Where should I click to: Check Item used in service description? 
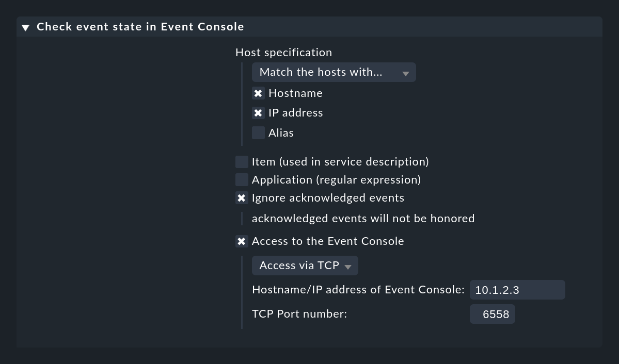point(242,161)
